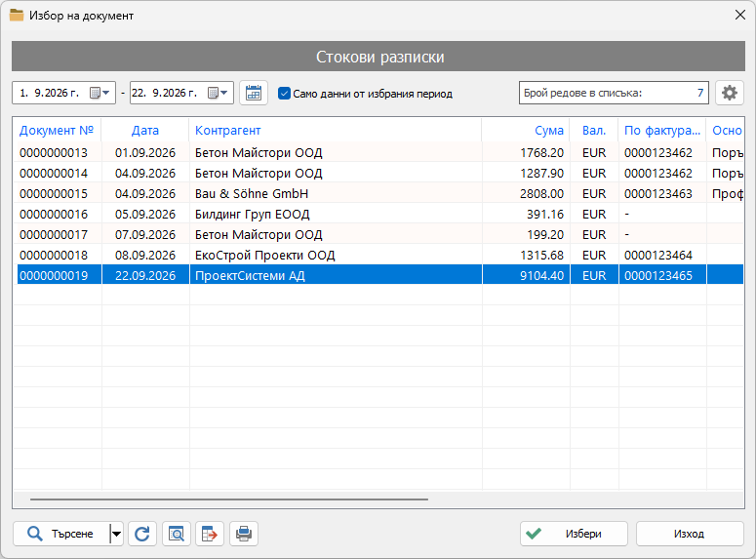Viewport: 756px width, 559px height.
Task: Click the amount 2808.00
Action: [542, 193]
